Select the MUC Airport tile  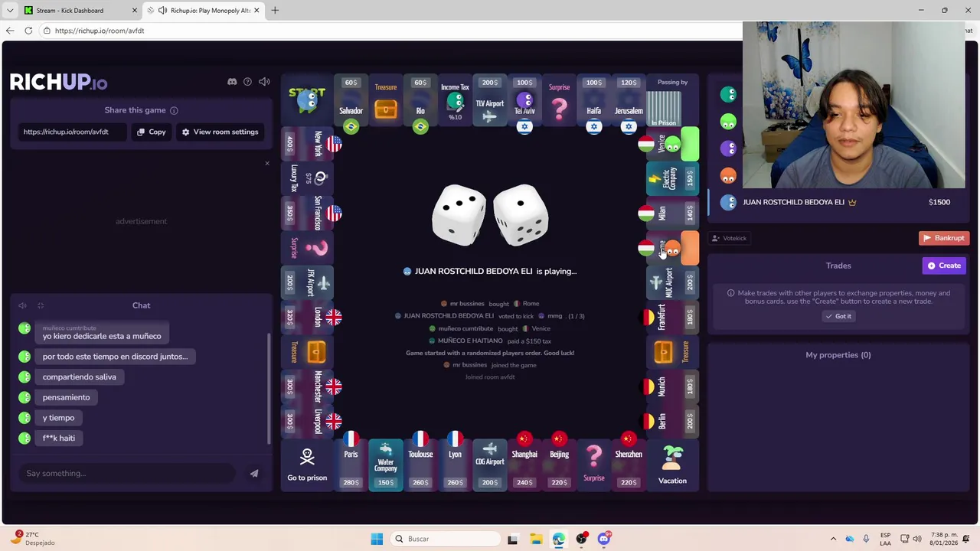(x=672, y=282)
